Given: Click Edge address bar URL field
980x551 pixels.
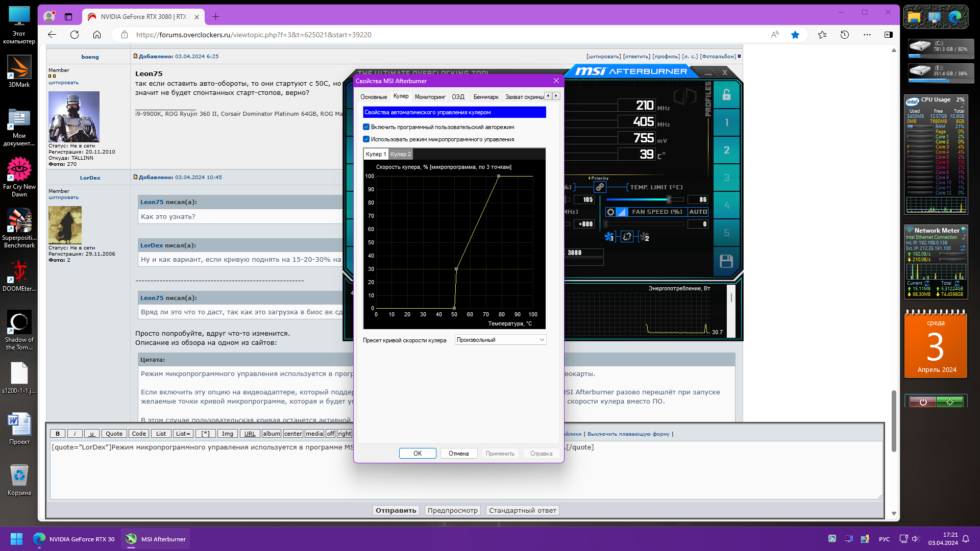Looking at the screenshot, I should [x=254, y=35].
